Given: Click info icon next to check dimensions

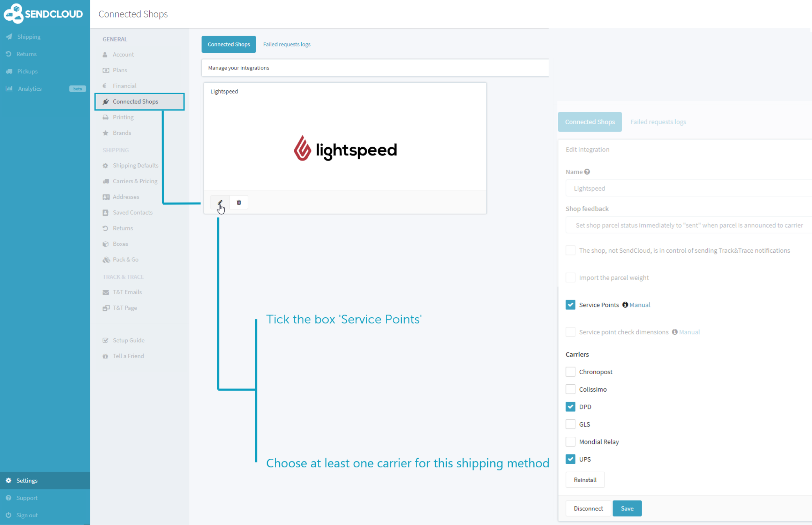Looking at the screenshot, I should click(675, 332).
